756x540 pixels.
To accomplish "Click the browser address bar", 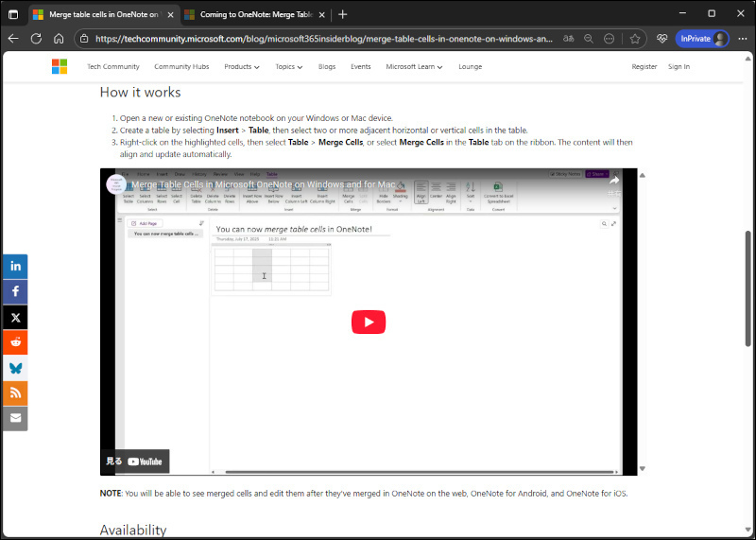I will pyautogui.click(x=321, y=39).
